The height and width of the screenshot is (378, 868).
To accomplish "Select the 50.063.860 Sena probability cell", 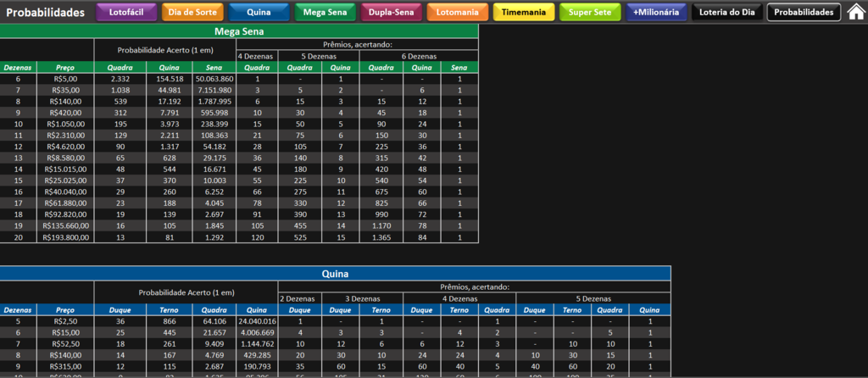I will (214, 79).
